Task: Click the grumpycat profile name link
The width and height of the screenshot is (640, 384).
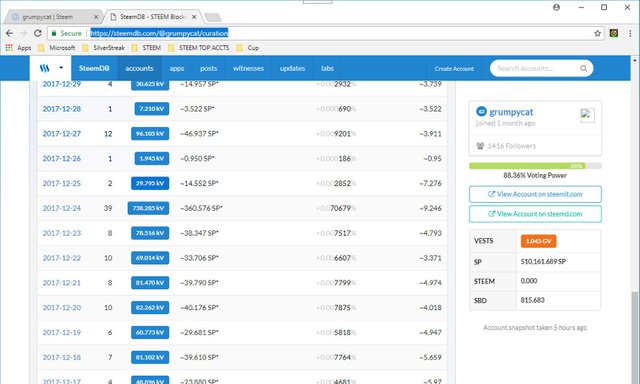Action: [511, 112]
